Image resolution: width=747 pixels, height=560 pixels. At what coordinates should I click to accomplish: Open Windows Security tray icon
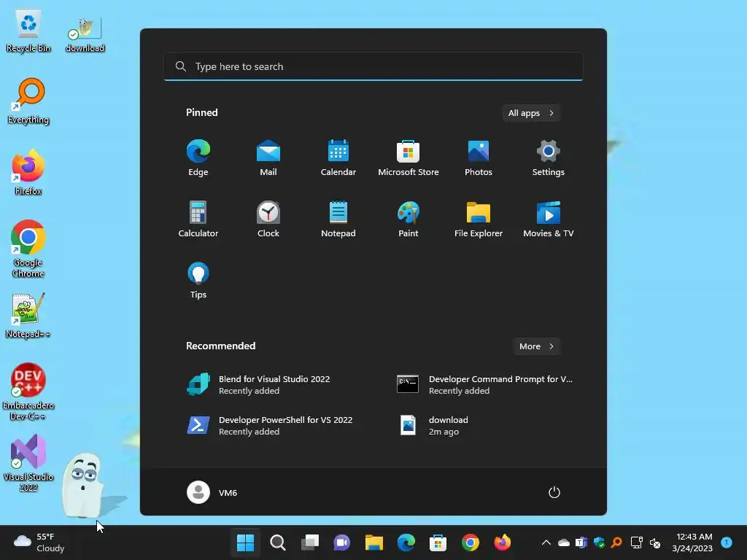pyautogui.click(x=599, y=542)
